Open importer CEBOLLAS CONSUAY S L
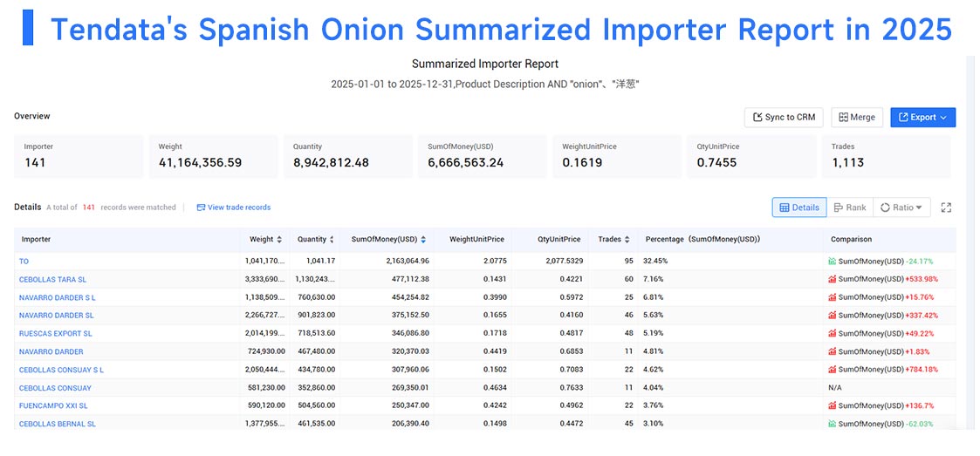Viewport: 980px width, 456px height. click(61, 370)
